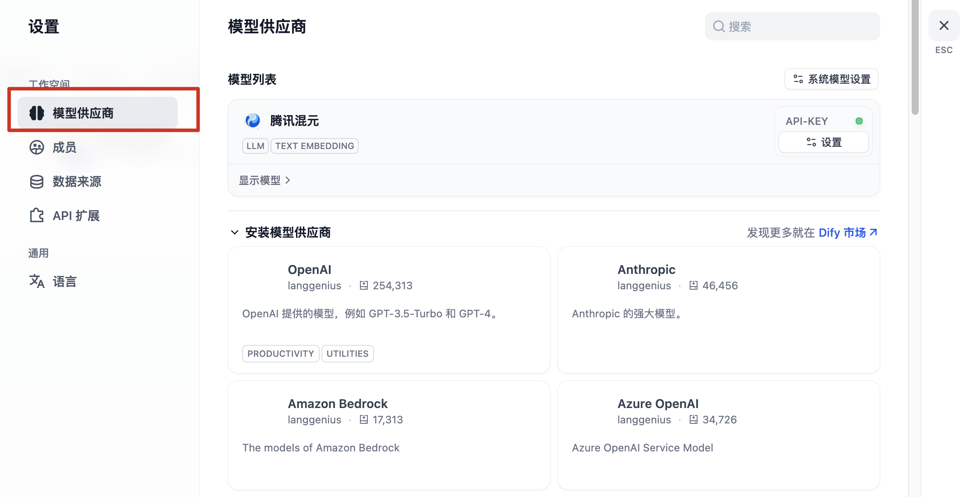
Task: Click the sliders icon on 系统模型设置 button
Action: tap(798, 79)
